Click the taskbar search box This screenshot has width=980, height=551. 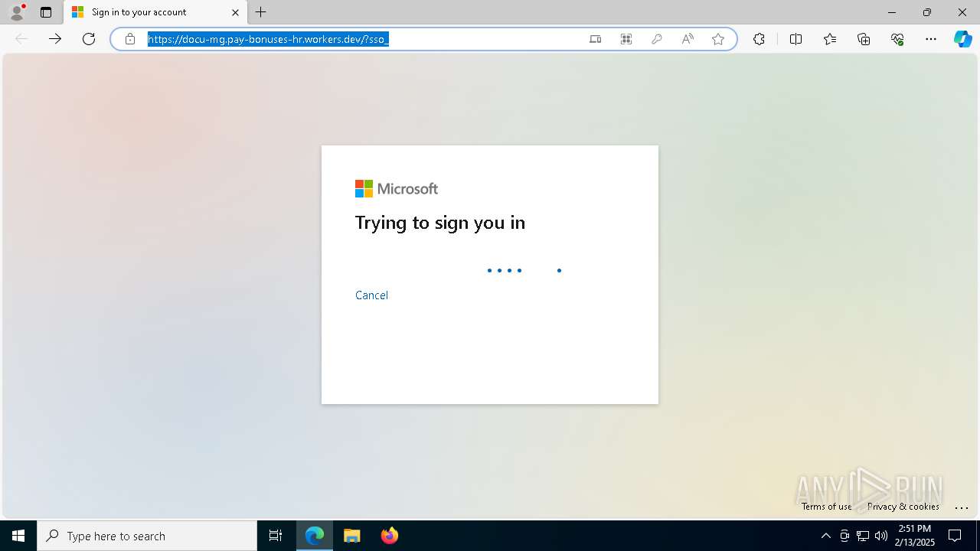tap(147, 536)
